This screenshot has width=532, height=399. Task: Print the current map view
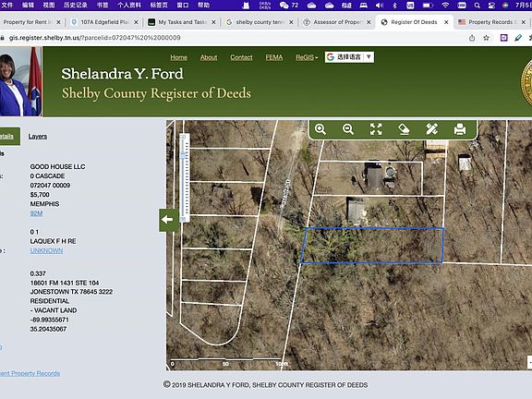point(460,129)
